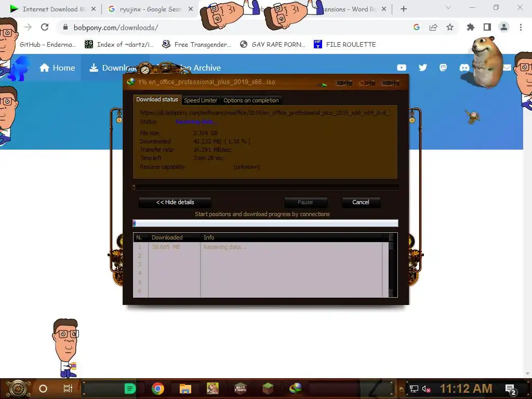Open the FILE ROULETTE bookmark
The width and height of the screenshot is (532, 399).
click(x=345, y=45)
